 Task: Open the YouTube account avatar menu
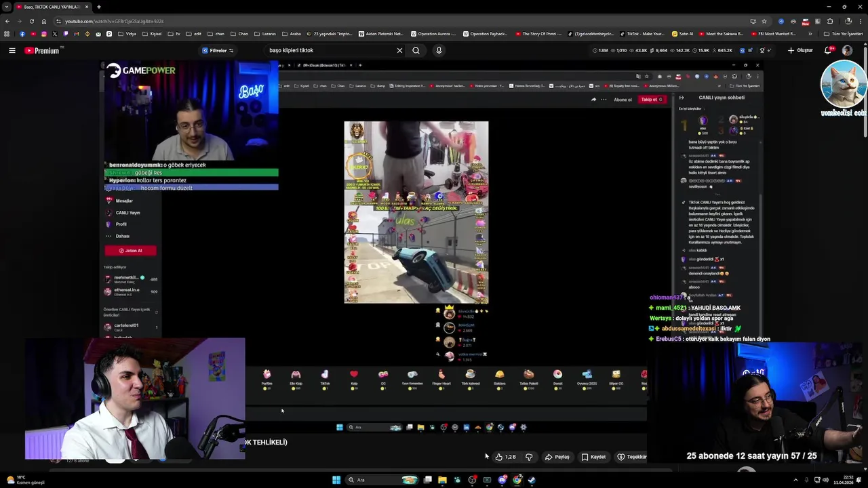click(847, 50)
